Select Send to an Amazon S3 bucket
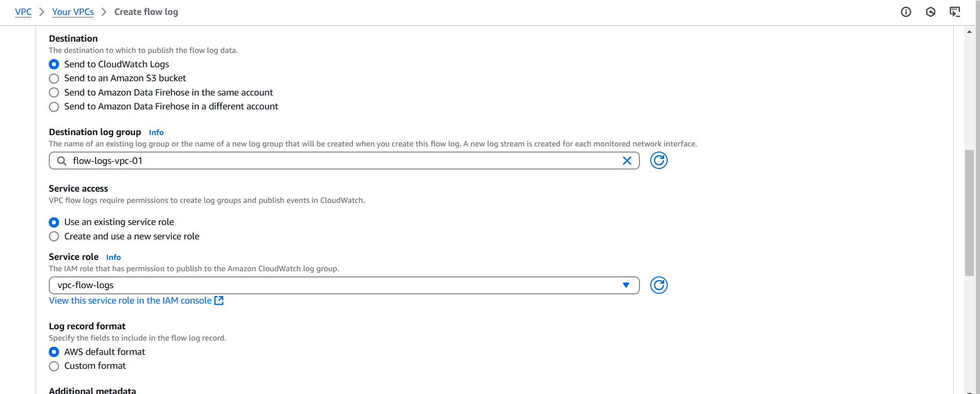The image size is (980, 394). 54,79
